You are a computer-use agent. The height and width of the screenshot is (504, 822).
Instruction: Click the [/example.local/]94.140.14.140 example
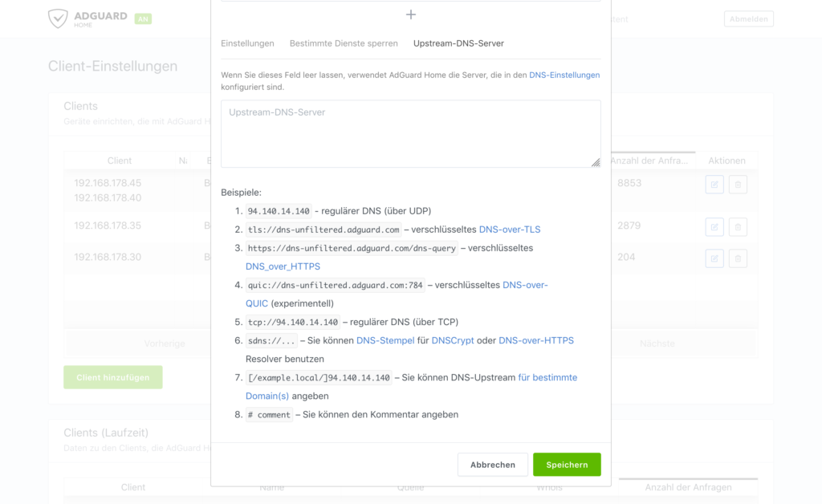coord(319,378)
